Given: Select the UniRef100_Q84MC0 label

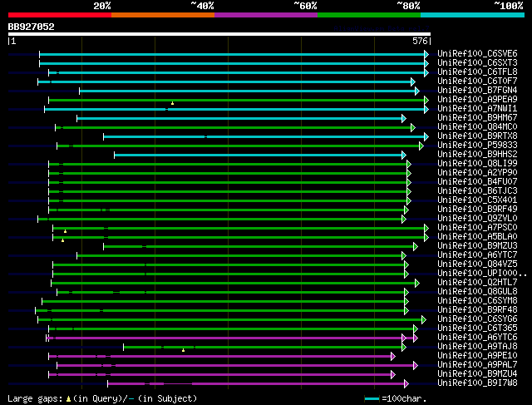Looking at the screenshot, I should [x=477, y=127].
